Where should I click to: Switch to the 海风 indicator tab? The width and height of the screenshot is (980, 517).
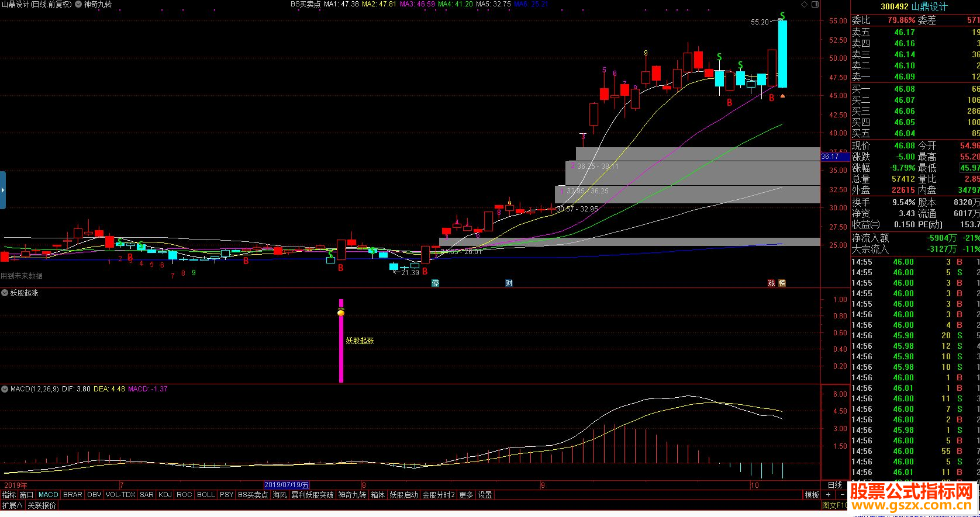click(x=280, y=495)
